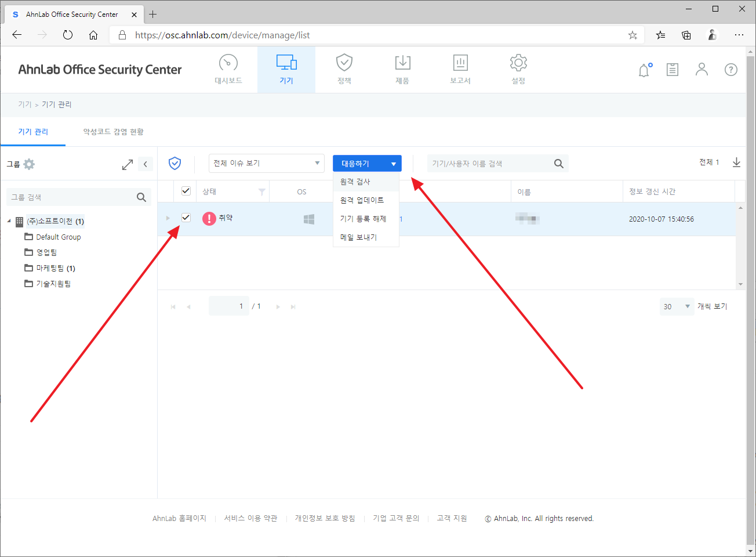Screen dimensions: 756x557
Task: Click the 기기 breadcrumb link
Action: coord(24,104)
